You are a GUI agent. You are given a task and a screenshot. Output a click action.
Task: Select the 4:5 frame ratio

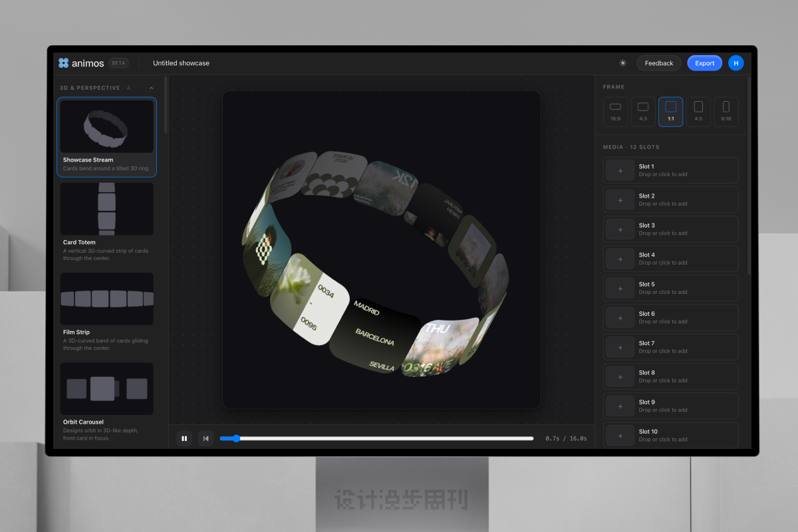(698, 112)
